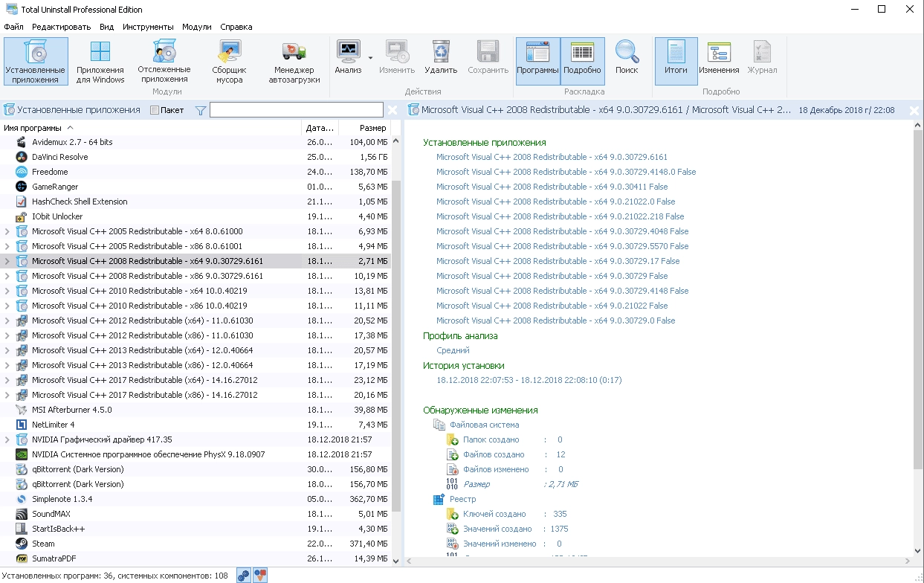Screen dimensions: 924x583
Task: Click HashCheck Shell Extension icon
Action: (22, 202)
